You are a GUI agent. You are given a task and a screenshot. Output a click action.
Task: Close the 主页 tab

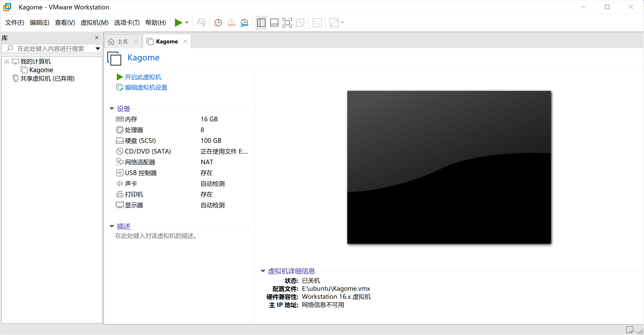tap(136, 42)
